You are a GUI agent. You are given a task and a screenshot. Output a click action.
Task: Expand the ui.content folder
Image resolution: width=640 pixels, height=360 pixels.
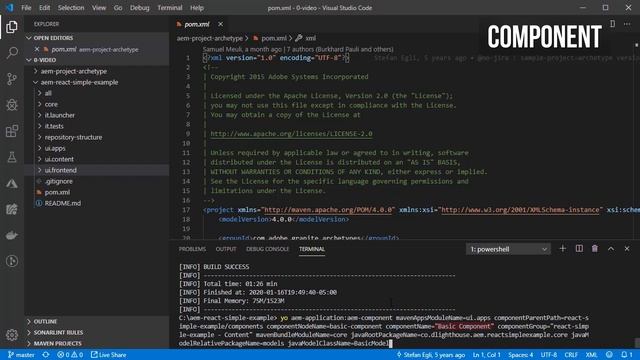tap(40, 159)
